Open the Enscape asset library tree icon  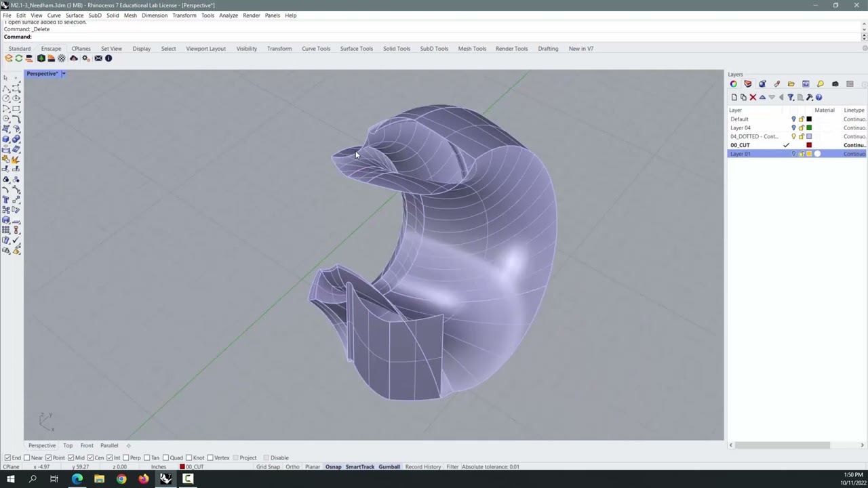pos(41,58)
